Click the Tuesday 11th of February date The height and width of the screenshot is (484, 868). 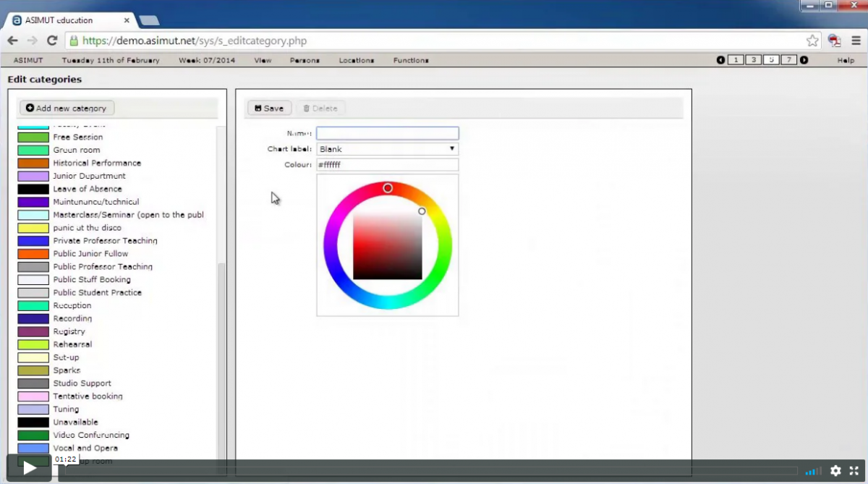[110, 60]
